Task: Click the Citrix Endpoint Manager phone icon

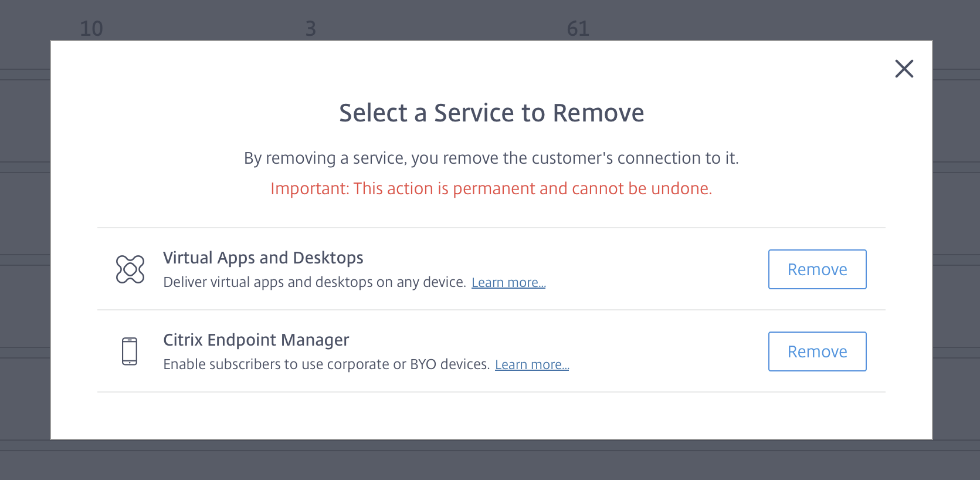Action: pyautogui.click(x=130, y=351)
